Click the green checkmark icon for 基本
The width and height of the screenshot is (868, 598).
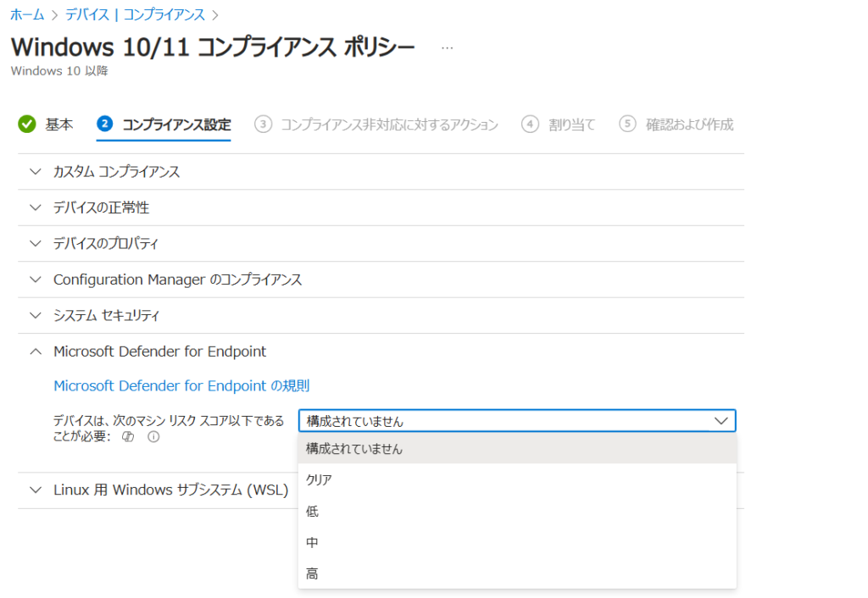tap(26, 125)
